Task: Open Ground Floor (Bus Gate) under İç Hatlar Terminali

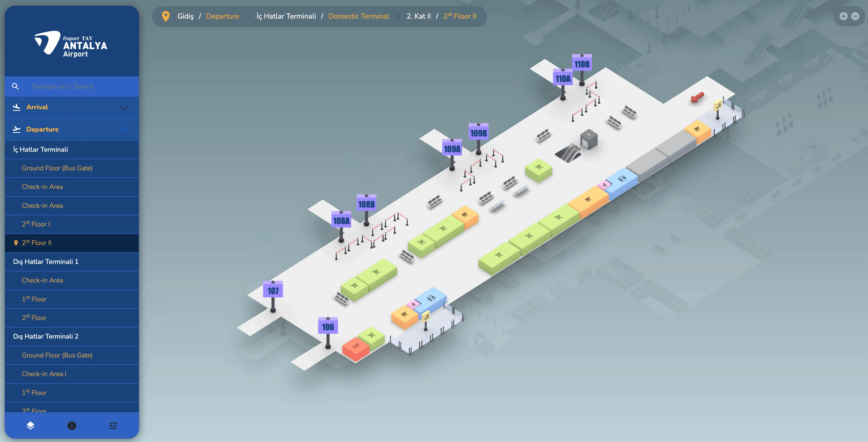Action: coord(57,168)
